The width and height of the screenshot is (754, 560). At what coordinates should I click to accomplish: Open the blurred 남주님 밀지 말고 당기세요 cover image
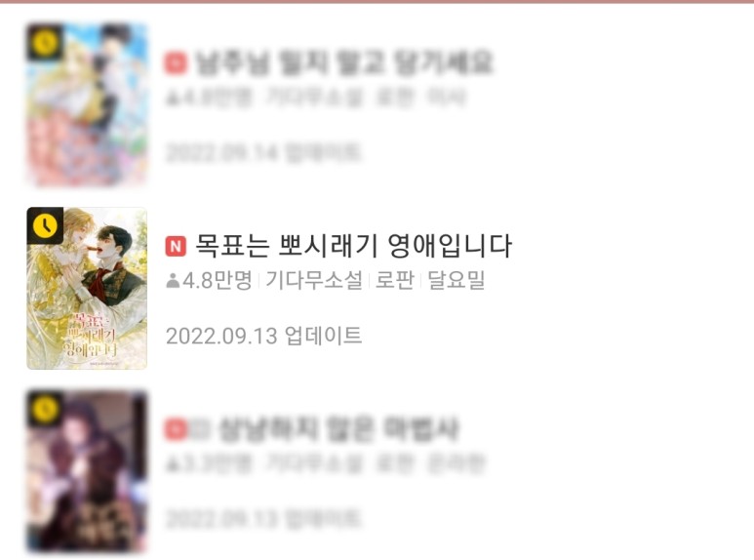pos(87,104)
